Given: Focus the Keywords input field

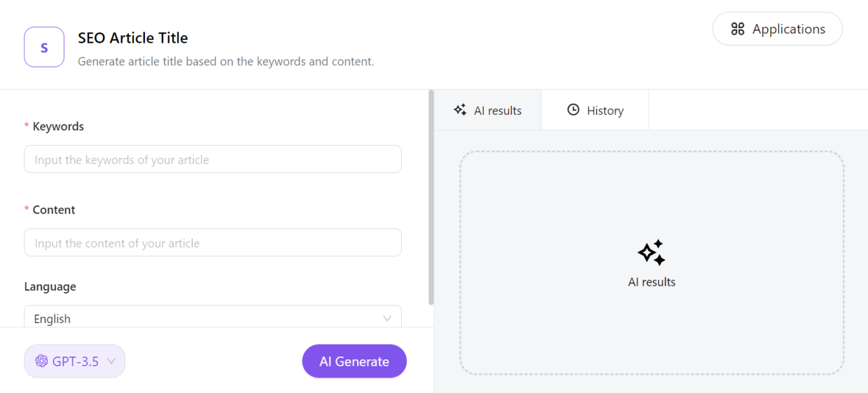Looking at the screenshot, I should point(213,160).
